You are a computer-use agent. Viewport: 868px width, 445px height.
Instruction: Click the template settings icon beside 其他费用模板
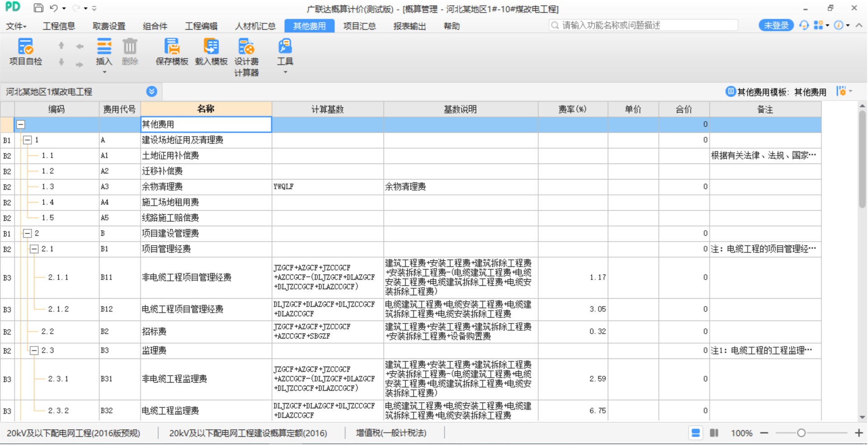841,91
